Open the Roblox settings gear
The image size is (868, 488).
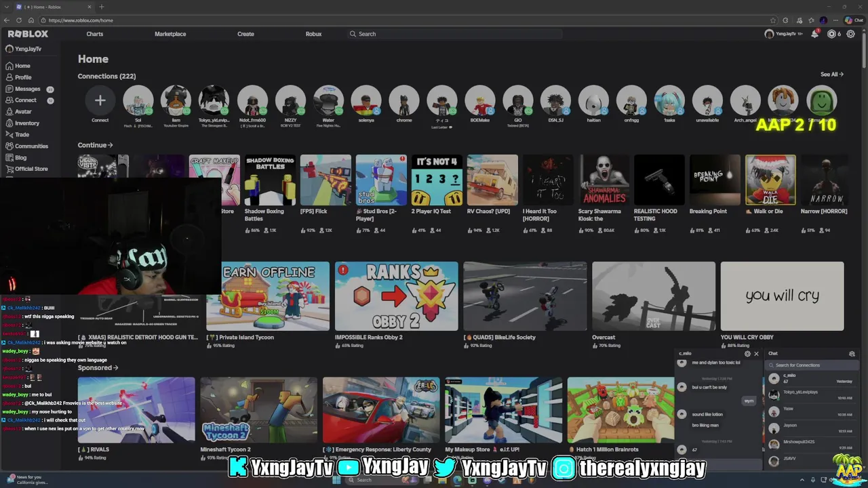[851, 34]
